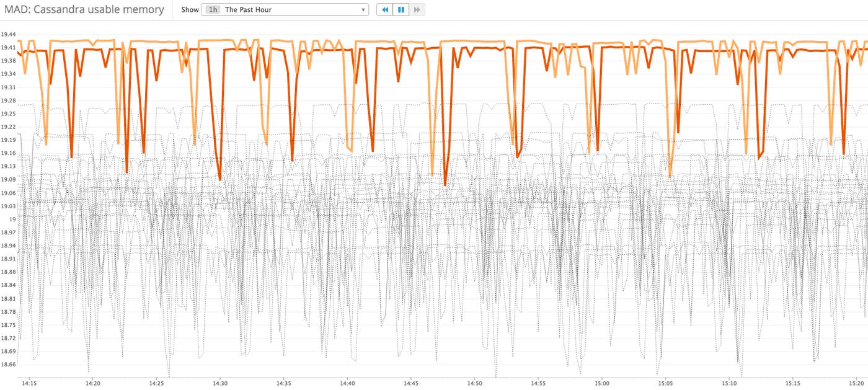The image size is (868, 390).
Task: Click the "Show" label next to time selector
Action: tap(189, 9)
